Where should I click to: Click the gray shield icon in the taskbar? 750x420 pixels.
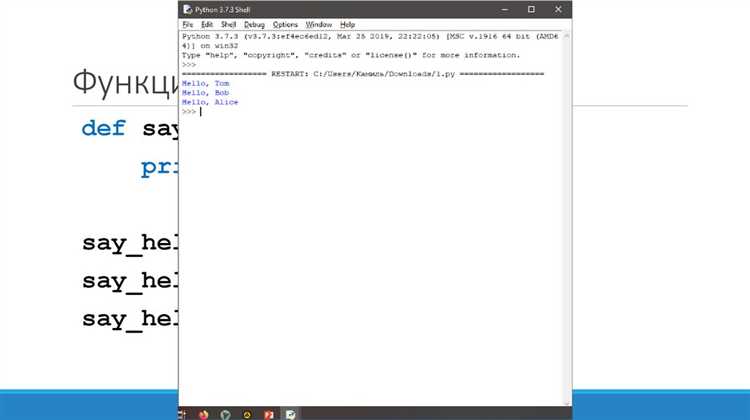point(225,414)
